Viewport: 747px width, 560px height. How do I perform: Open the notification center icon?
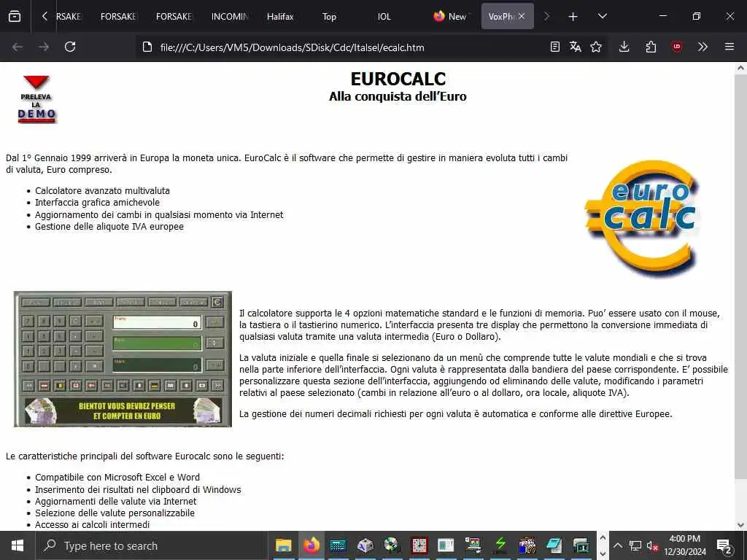[x=724, y=545]
